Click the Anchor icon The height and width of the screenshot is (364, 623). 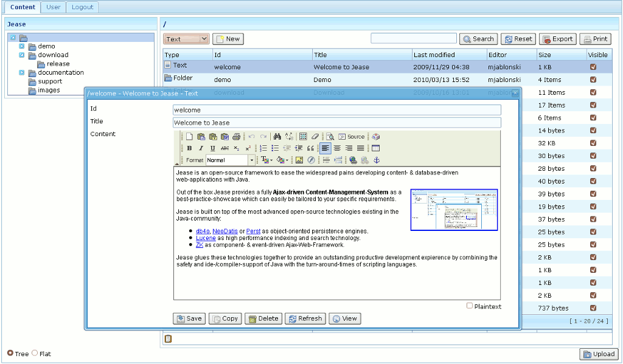click(x=377, y=160)
